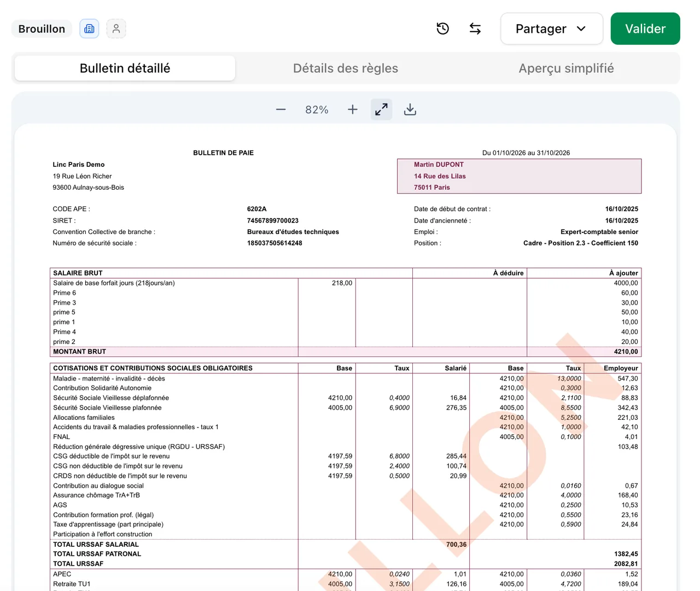This screenshot has width=700, height=591.
Task: Click the swap arrows compare icon
Action: tap(475, 28)
